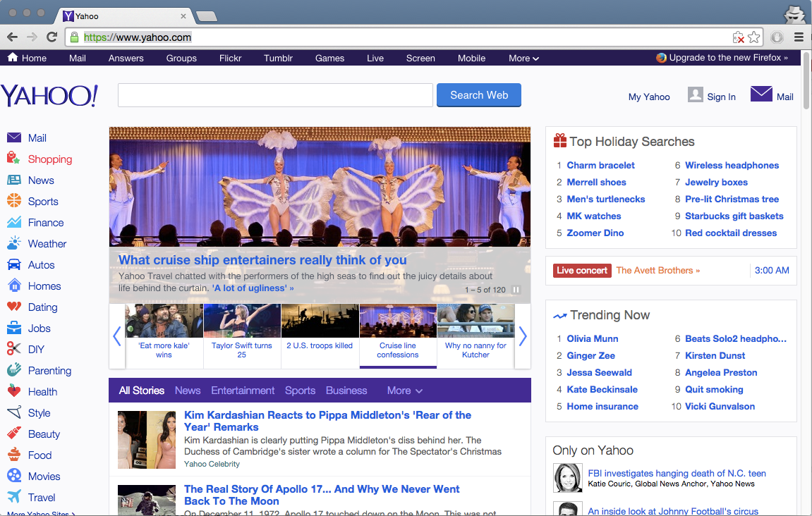Expand the More menu in top nav bar
The image size is (812, 516).
(523, 58)
